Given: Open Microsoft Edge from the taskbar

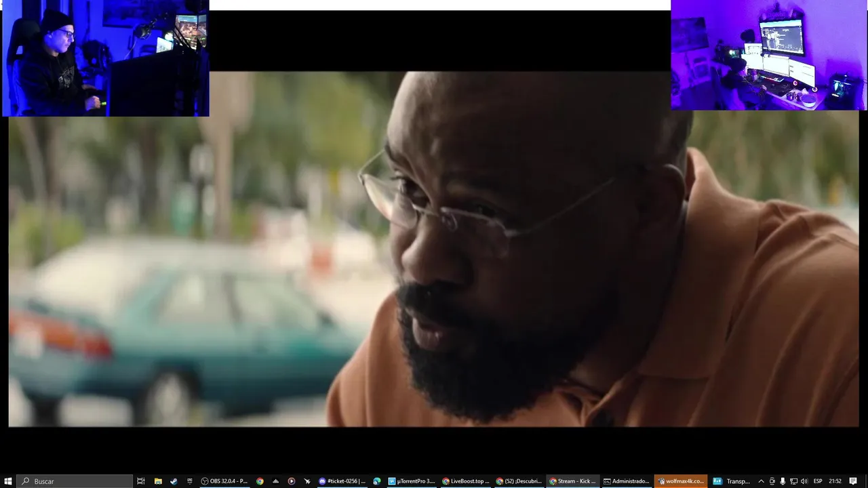Looking at the screenshot, I should (x=377, y=481).
